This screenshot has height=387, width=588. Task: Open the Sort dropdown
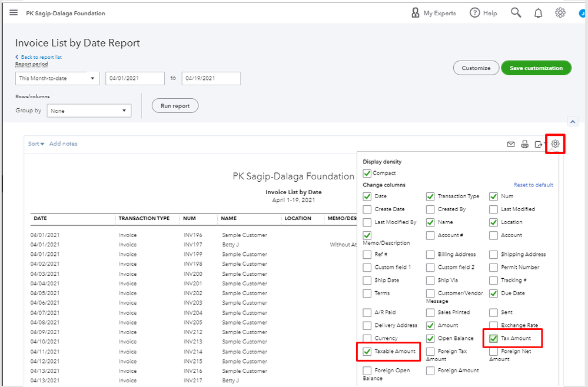(x=36, y=144)
